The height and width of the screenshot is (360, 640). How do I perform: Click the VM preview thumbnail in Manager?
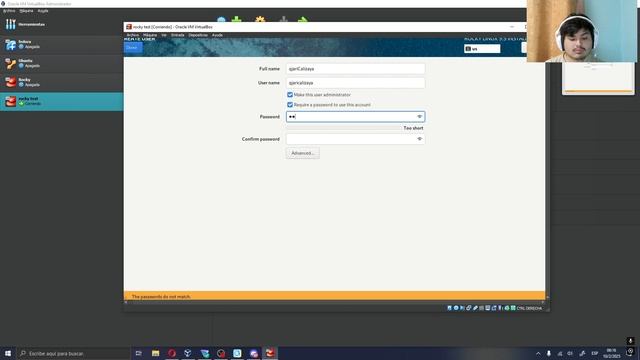click(598, 78)
